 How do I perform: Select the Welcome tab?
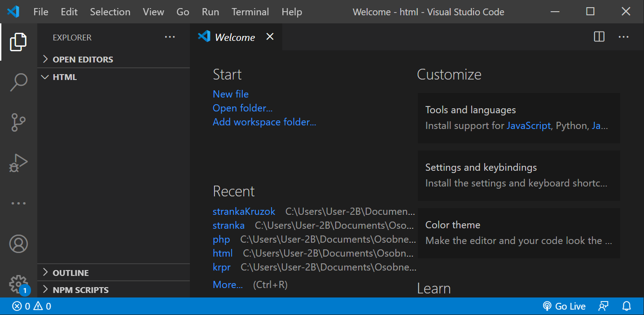(x=236, y=37)
